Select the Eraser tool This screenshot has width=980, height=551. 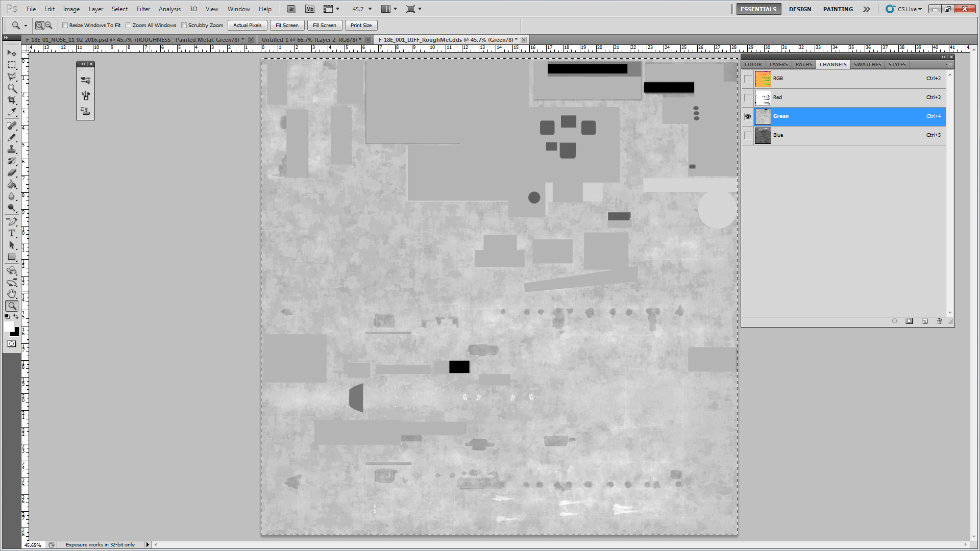point(12,172)
